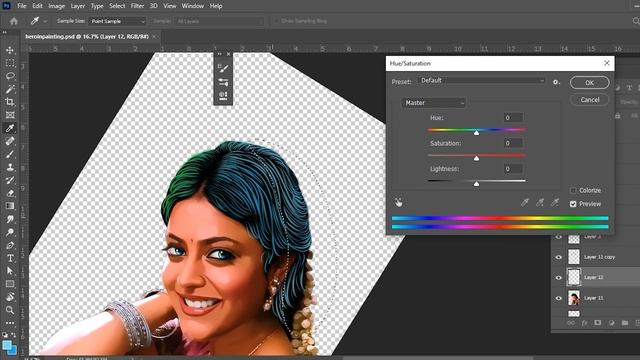The height and width of the screenshot is (360, 640).
Task: Select the Pen tool
Action: click(10, 245)
